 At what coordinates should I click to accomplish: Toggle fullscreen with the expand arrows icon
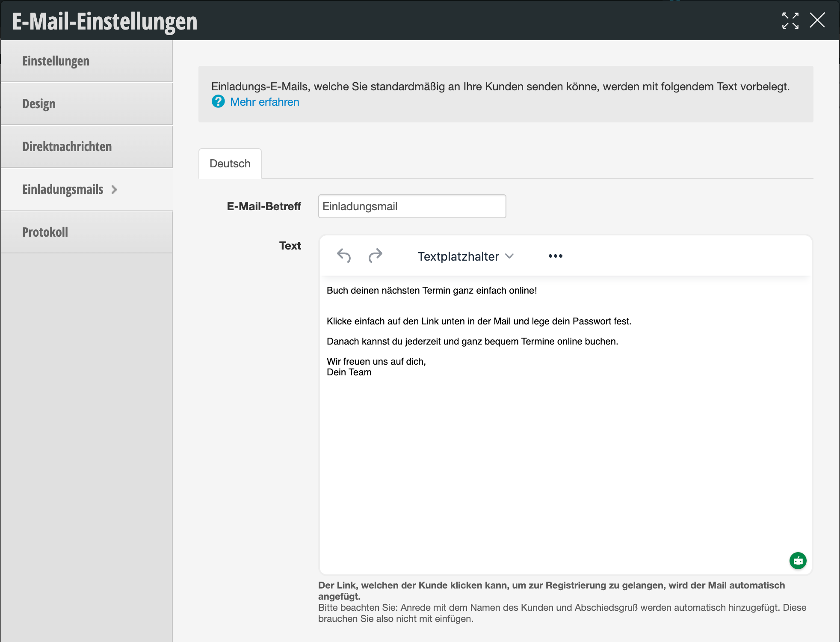(x=790, y=21)
